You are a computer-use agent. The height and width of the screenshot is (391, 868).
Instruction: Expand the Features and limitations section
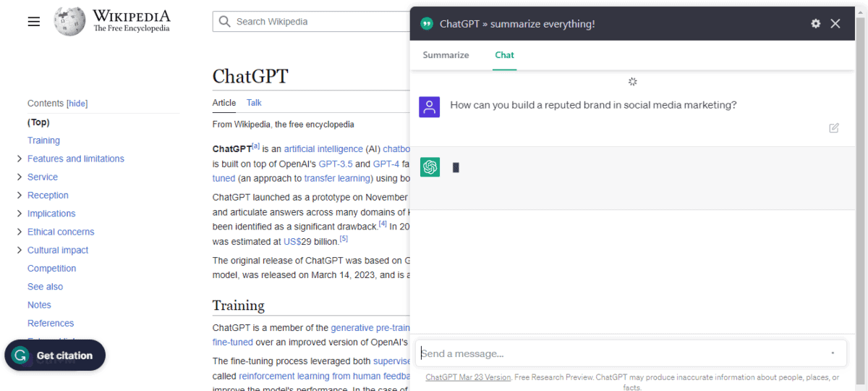(x=19, y=159)
